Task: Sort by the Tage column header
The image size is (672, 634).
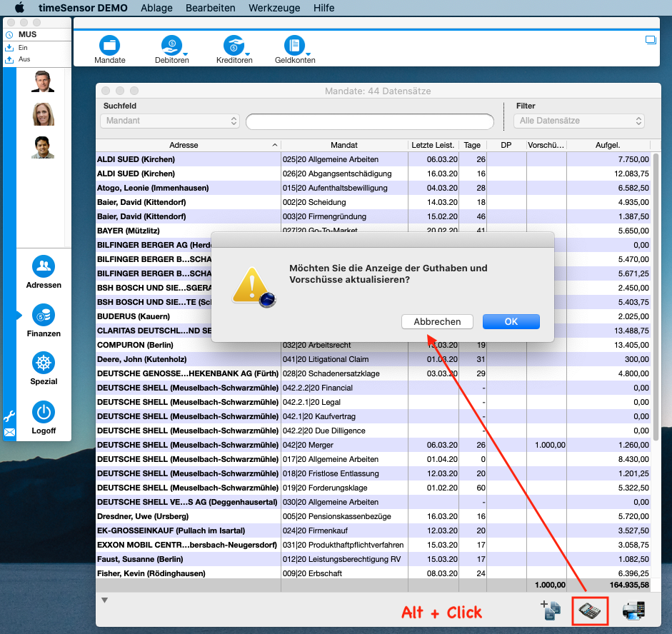Action: point(472,145)
